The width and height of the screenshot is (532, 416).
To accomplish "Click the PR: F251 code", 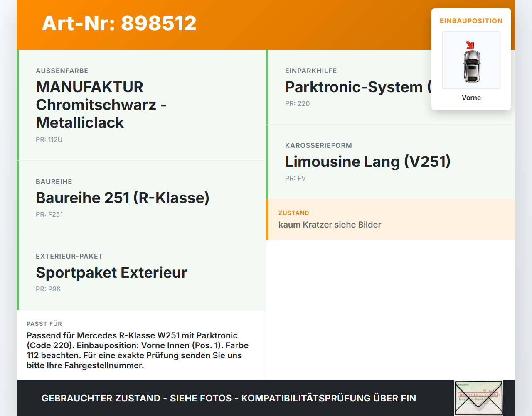I will tap(49, 214).
